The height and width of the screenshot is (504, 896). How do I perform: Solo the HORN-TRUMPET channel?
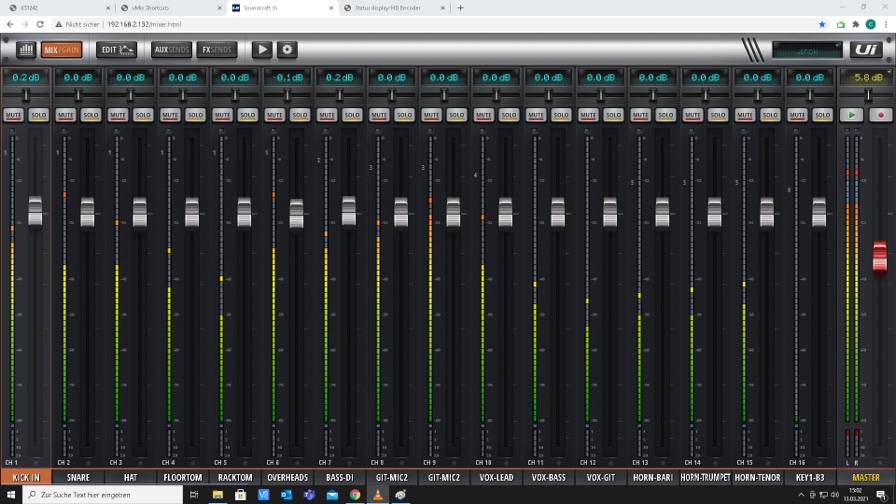coord(718,115)
